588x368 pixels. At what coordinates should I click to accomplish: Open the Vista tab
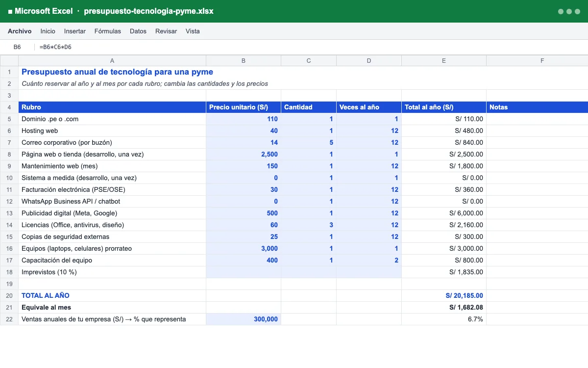tap(193, 31)
